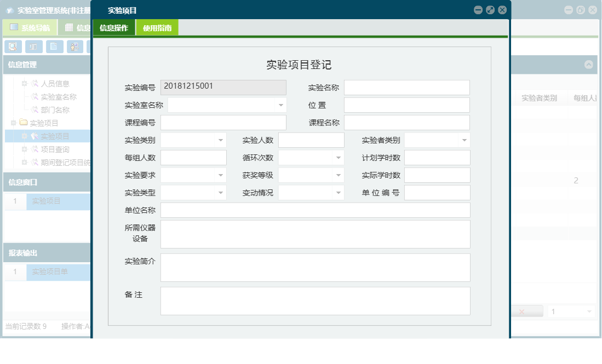Minimize the 实验项目 dialog
The height and width of the screenshot is (364, 602).
click(478, 10)
